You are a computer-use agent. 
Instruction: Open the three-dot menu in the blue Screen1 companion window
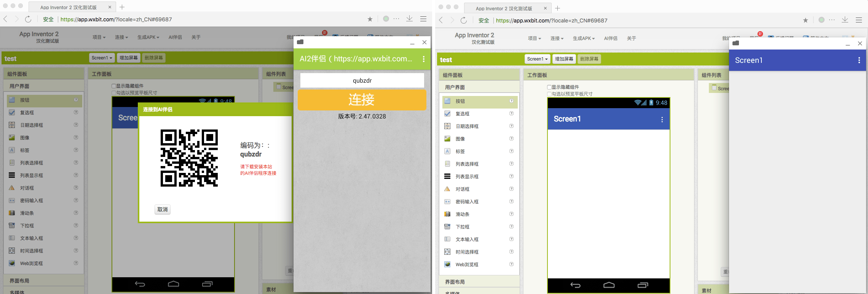(x=859, y=60)
